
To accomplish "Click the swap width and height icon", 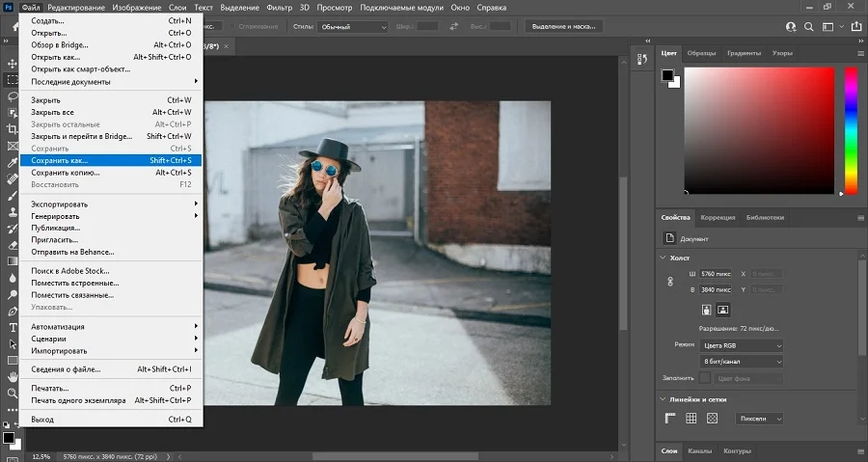I will click(454, 27).
